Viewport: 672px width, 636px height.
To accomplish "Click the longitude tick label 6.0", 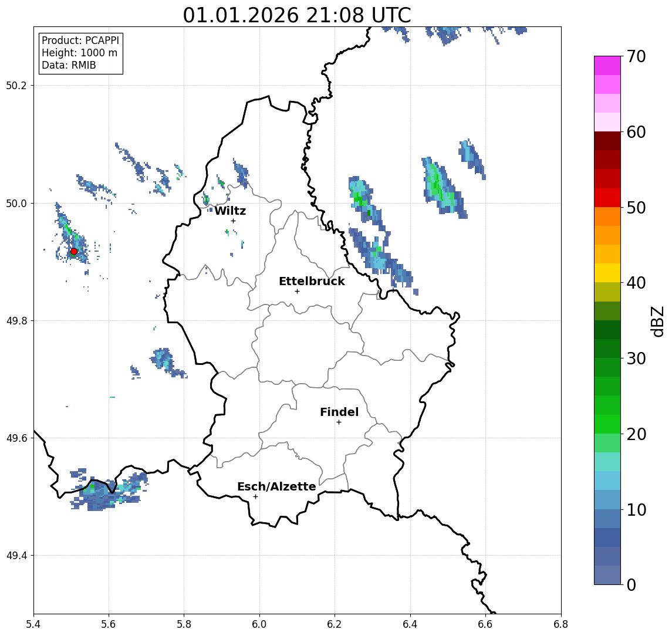I will pyautogui.click(x=259, y=624).
